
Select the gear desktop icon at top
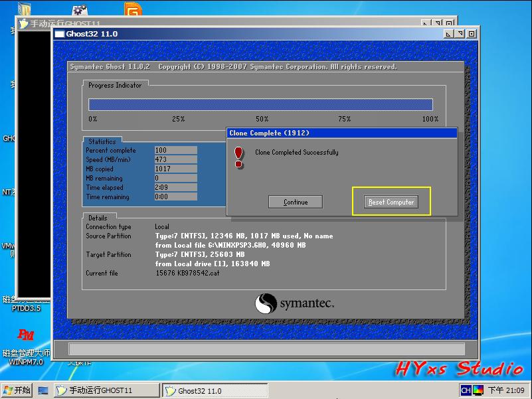tap(80, 9)
